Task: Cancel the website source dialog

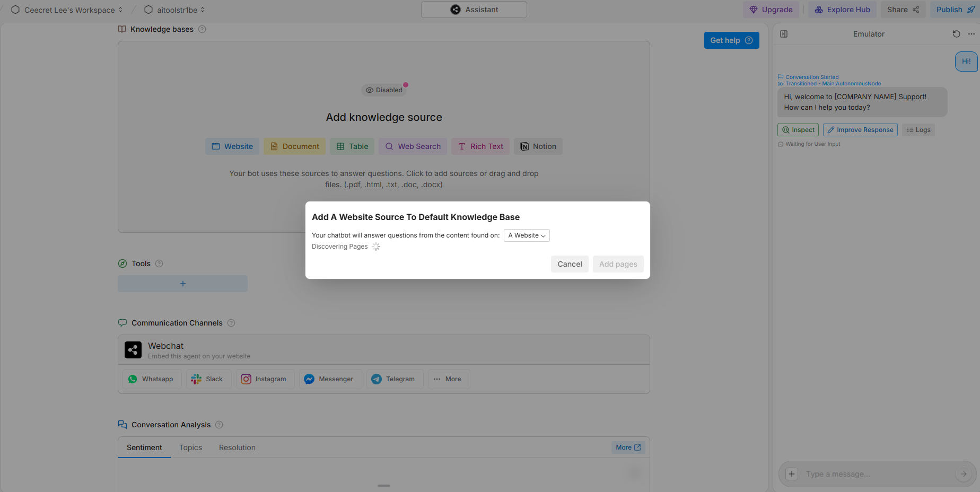Action: click(570, 263)
